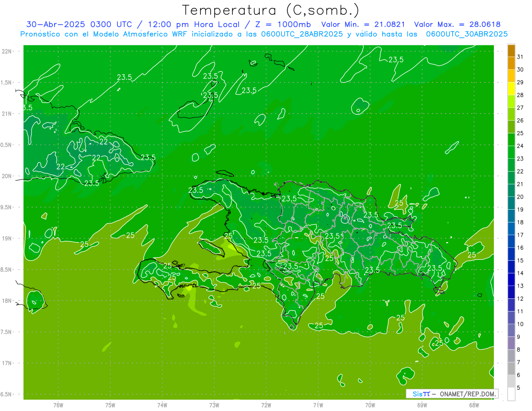Click the color scale label "5"
The height and width of the screenshot is (411, 532).
(x=519, y=388)
